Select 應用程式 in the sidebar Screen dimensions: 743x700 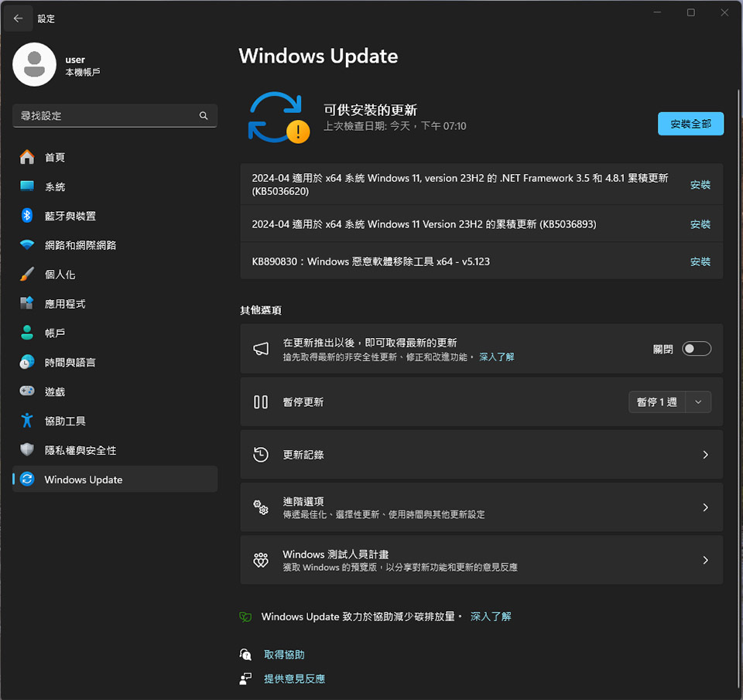click(x=115, y=303)
